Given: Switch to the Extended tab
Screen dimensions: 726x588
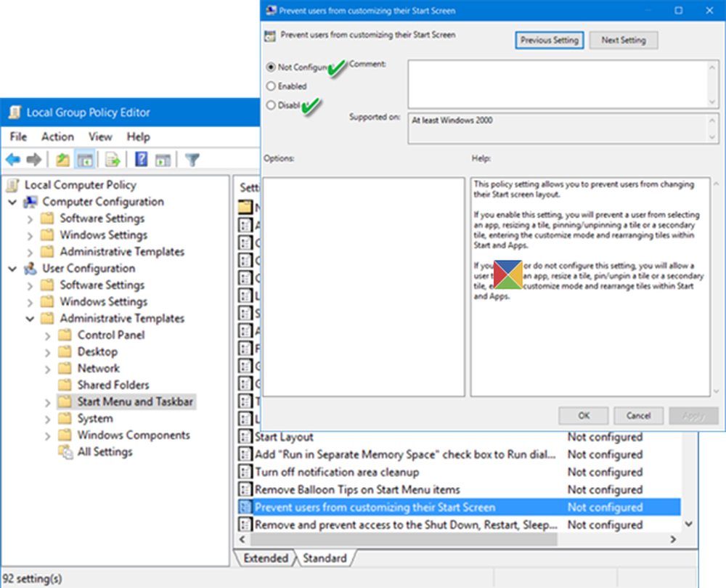Looking at the screenshot, I should (x=266, y=558).
